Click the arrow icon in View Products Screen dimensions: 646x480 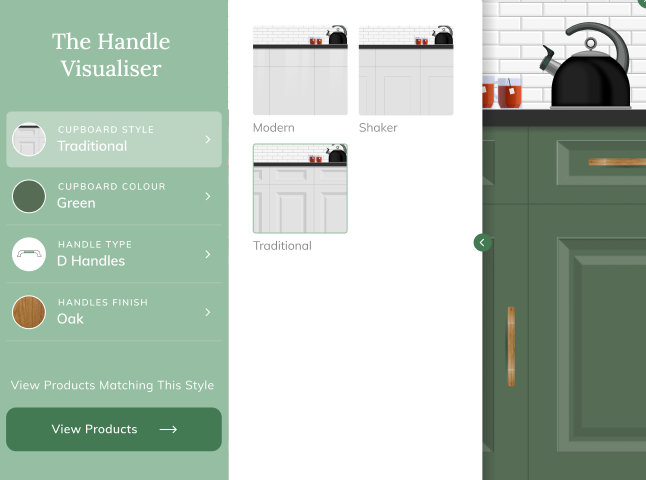pos(168,430)
